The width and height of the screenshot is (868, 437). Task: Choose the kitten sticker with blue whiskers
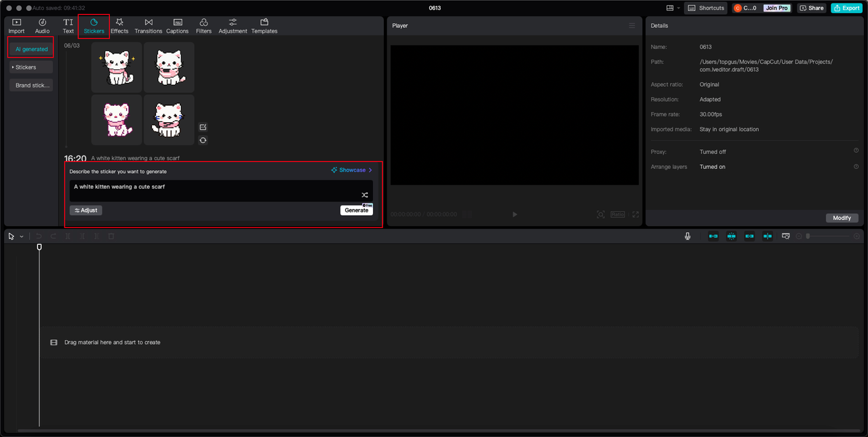[169, 119]
